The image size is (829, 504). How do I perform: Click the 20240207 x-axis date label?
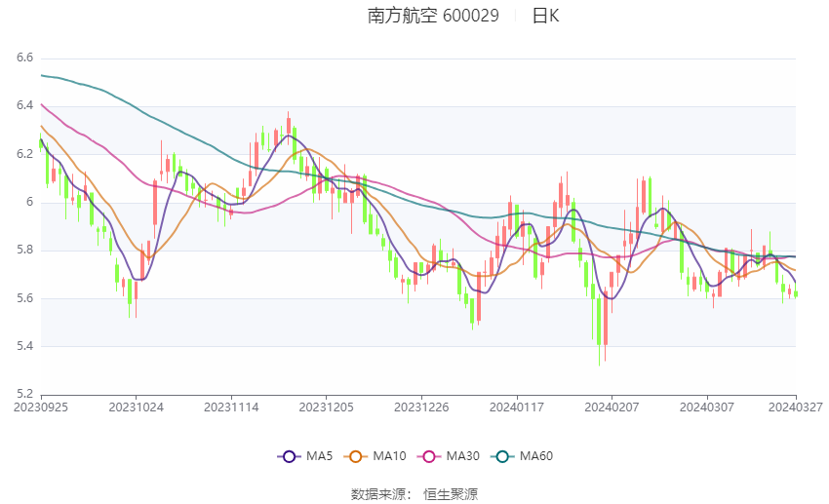pyautogui.click(x=612, y=407)
